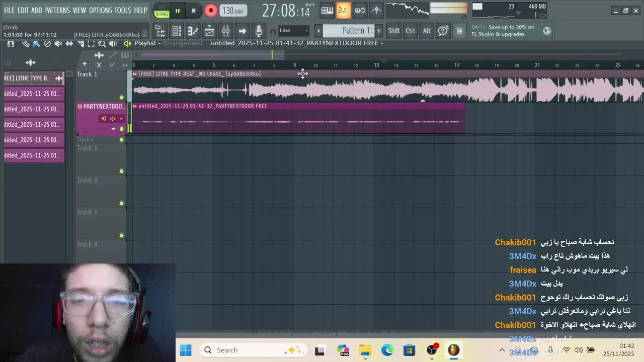Select the slip tool in playlist

(69, 44)
